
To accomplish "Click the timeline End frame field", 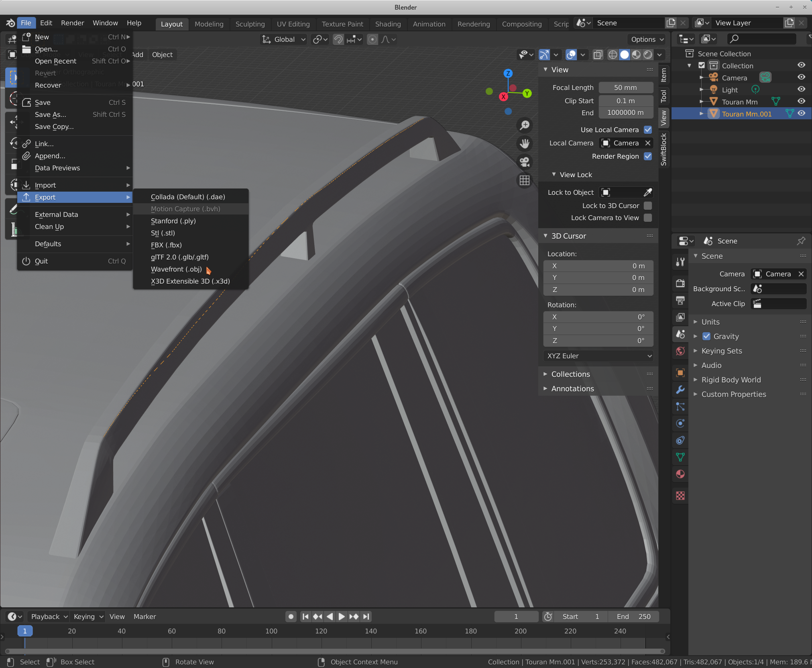I will 633,617.
